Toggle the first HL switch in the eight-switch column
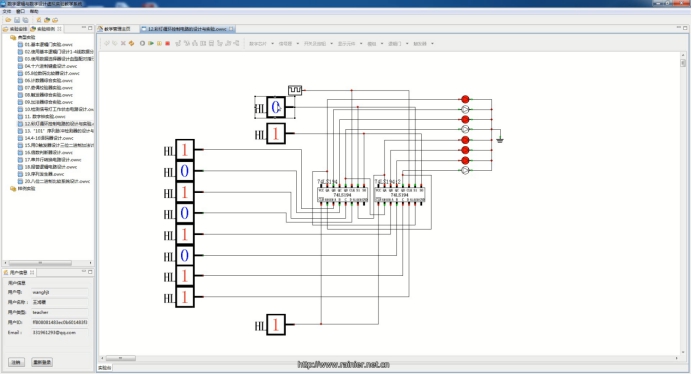Viewport: 692px width, 374px height. point(184,150)
